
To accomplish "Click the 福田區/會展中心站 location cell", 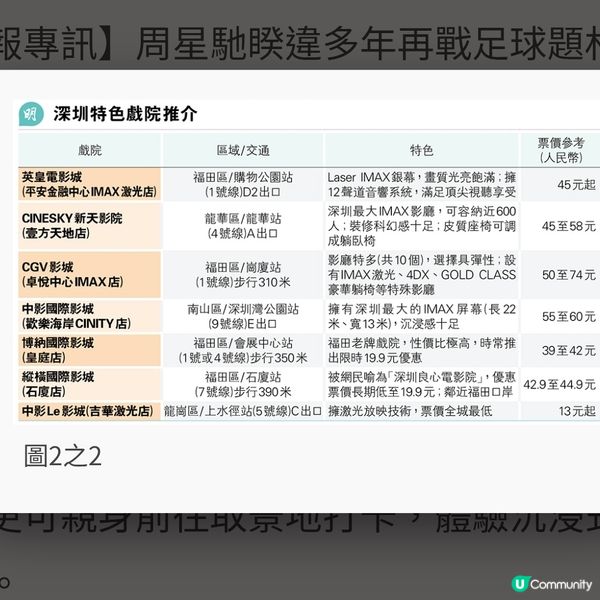I will click(x=243, y=350).
